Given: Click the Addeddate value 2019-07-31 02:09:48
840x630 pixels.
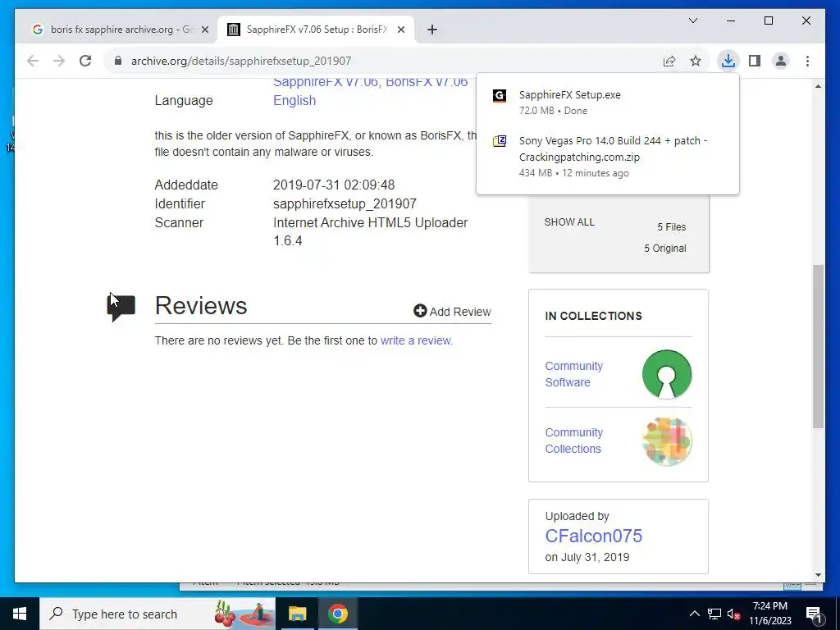Looking at the screenshot, I should [334, 185].
